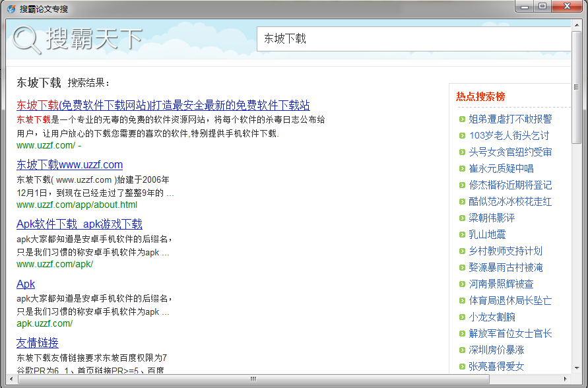This screenshot has width=588, height=388.
Task: Click the search box containing 东坡下载
Action: [x=414, y=39]
